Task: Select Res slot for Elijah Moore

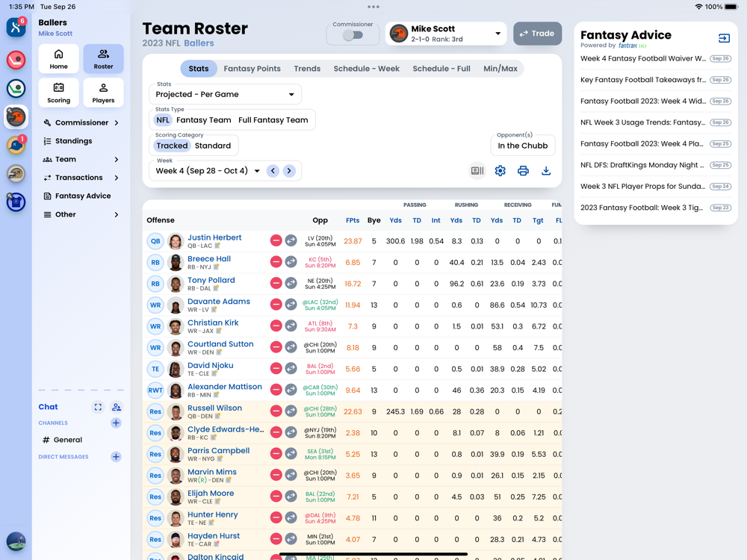Action: 155,497
